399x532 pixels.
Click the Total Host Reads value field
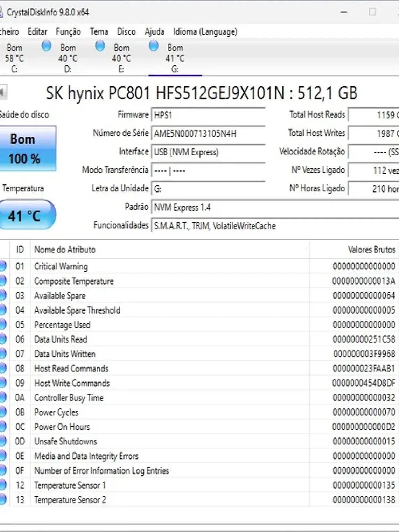(x=373, y=115)
